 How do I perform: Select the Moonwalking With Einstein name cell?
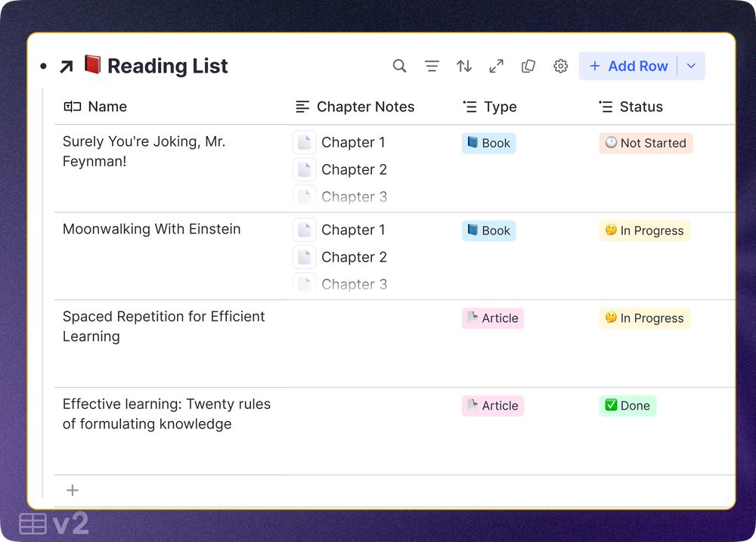pos(170,256)
